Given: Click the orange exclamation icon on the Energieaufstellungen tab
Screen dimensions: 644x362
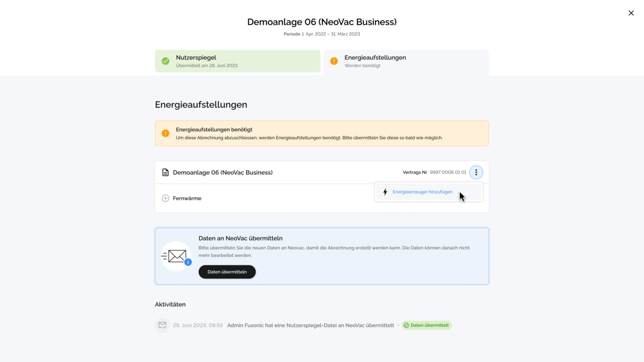Looking at the screenshot, I should point(334,61).
